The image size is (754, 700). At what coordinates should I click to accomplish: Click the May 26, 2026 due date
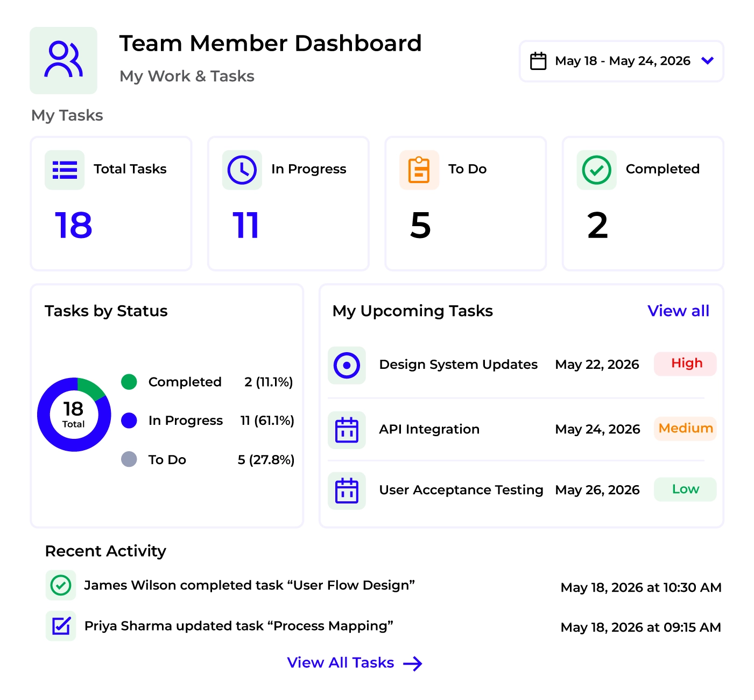coord(597,490)
